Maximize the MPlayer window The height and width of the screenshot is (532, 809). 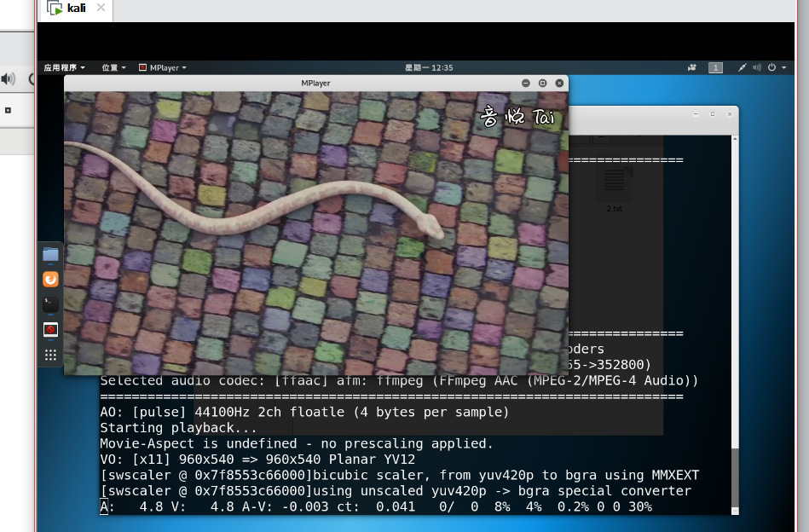tap(542, 83)
